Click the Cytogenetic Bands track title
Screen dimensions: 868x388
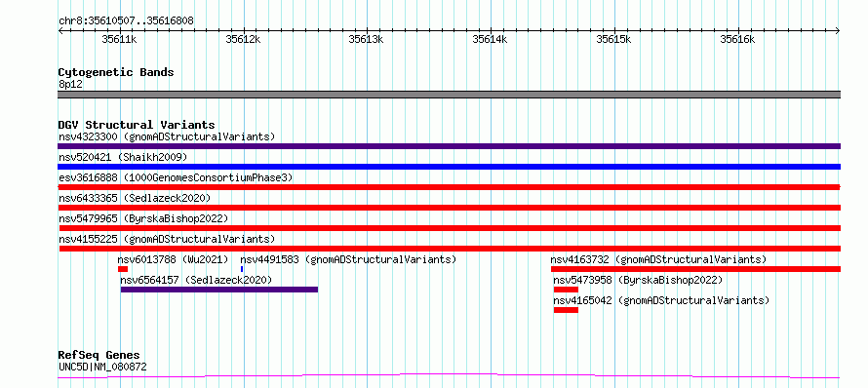click(x=116, y=72)
